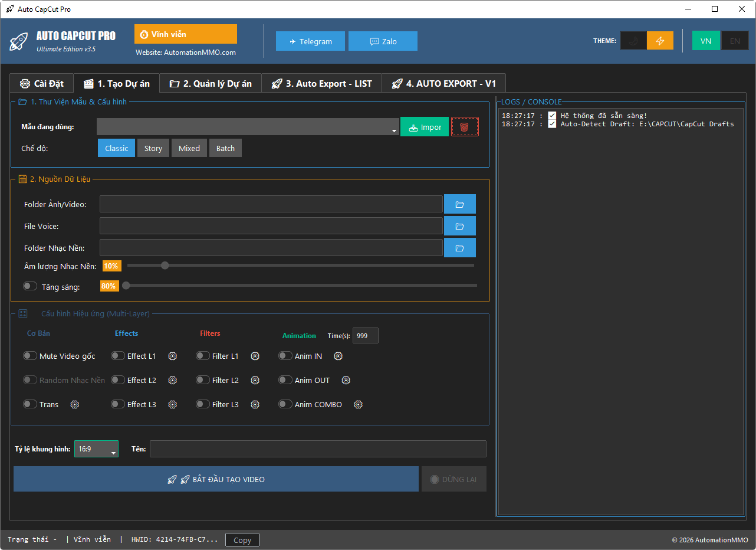756x550 pixels.
Task: Open 4. AUTO EXPORT - V1 tab
Action: [444, 83]
